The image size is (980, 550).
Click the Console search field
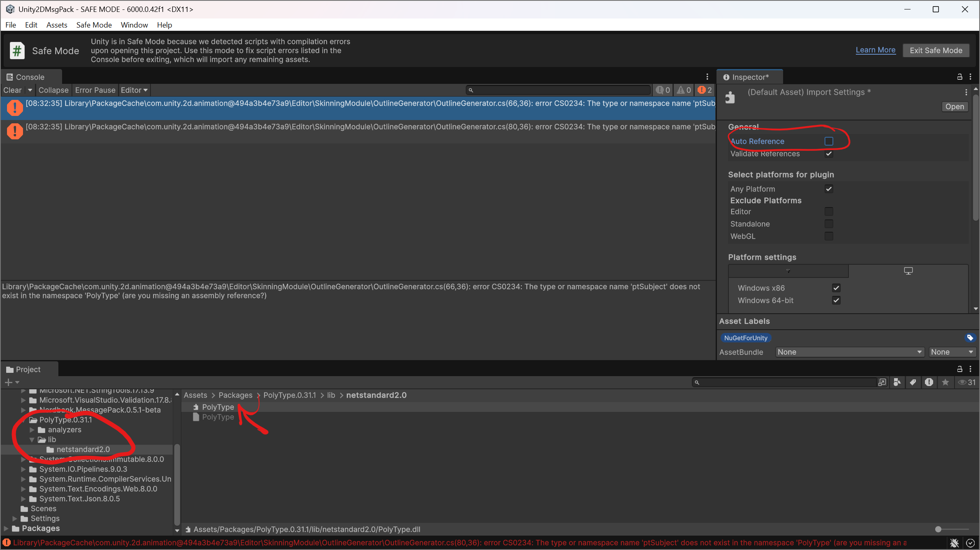tap(558, 90)
